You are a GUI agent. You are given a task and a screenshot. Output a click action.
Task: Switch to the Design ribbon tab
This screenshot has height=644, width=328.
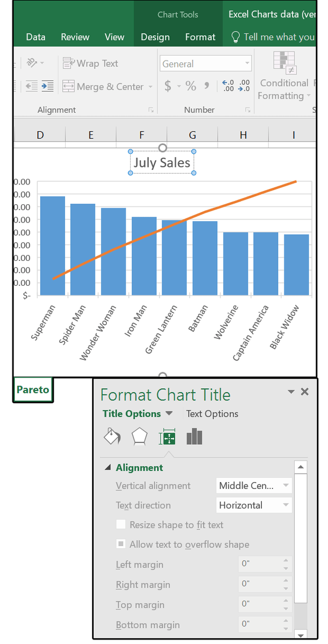tap(155, 37)
